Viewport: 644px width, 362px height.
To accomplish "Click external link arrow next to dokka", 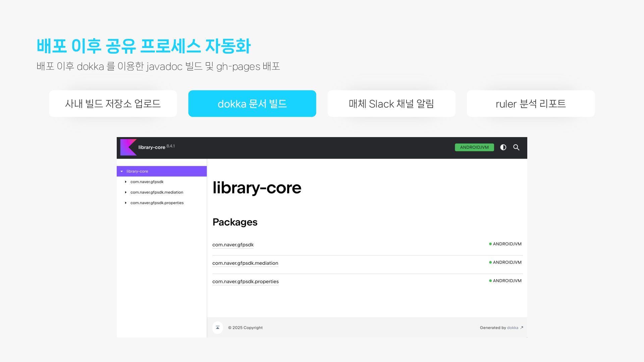I will coord(522,328).
